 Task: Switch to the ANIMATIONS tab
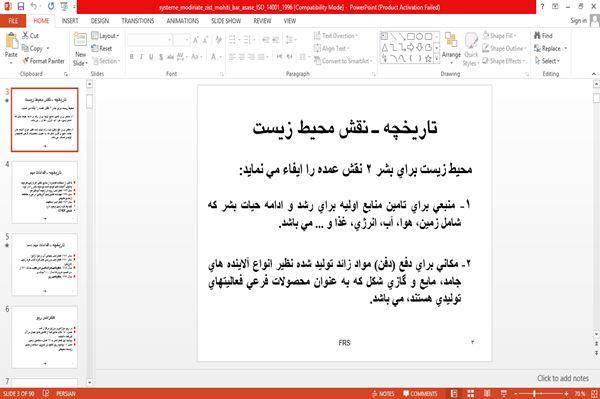(183, 21)
